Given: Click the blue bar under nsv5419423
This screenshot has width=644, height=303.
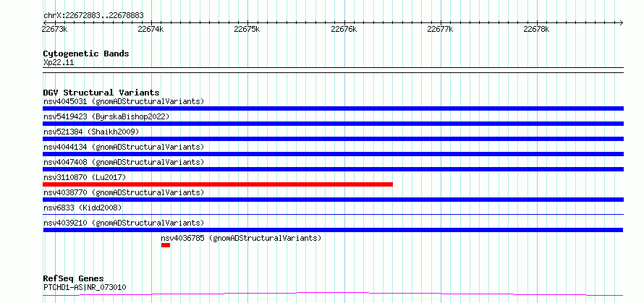Looking at the screenshot, I should click(x=333, y=124).
